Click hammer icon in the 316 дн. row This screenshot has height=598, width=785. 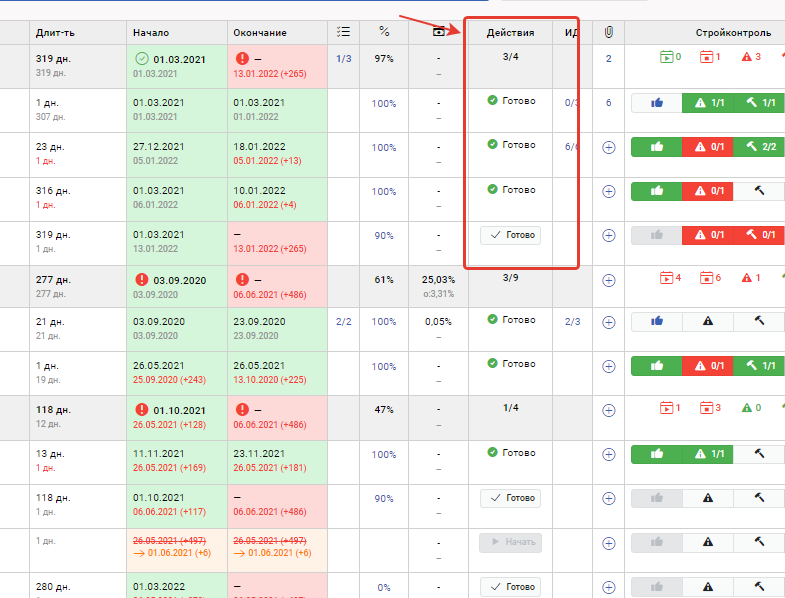(758, 190)
